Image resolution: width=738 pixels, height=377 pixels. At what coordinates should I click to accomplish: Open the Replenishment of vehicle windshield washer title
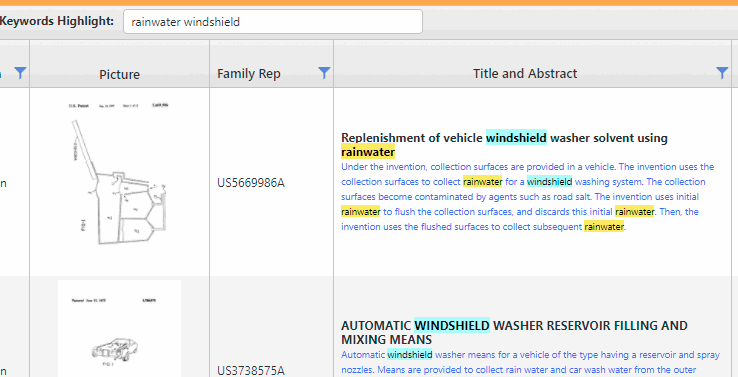[x=505, y=145]
